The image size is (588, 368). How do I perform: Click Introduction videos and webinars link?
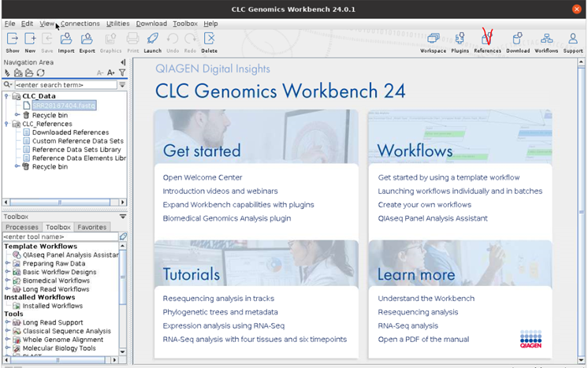[x=220, y=191]
